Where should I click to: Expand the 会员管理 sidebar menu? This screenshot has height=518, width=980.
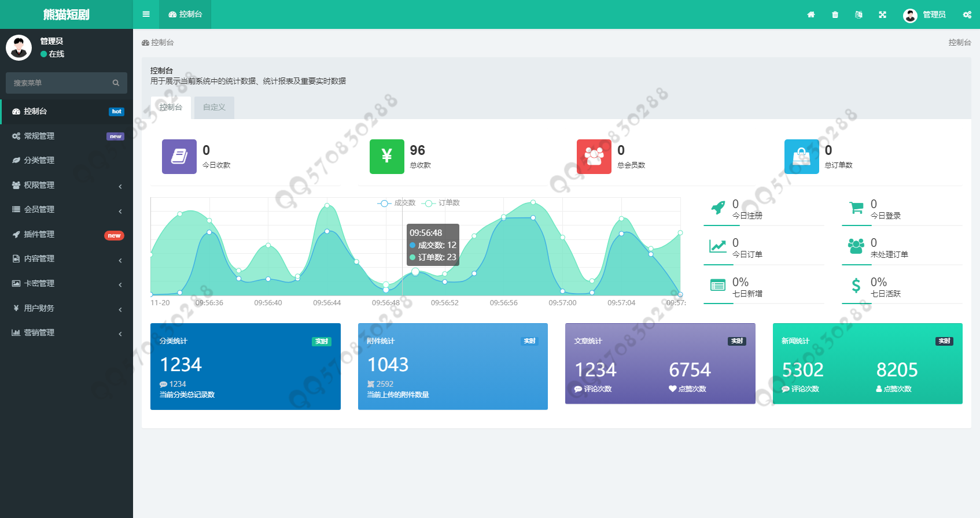click(67, 209)
